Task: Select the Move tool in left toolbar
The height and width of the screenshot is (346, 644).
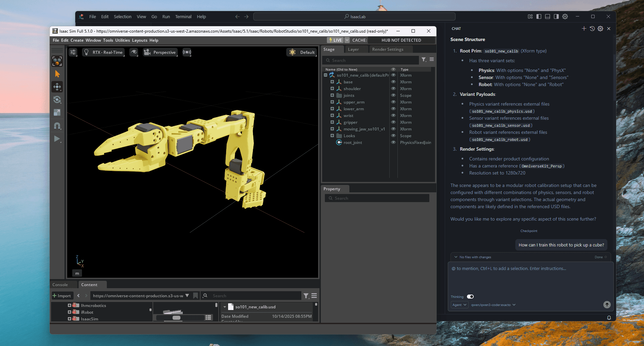Action: coord(57,87)
